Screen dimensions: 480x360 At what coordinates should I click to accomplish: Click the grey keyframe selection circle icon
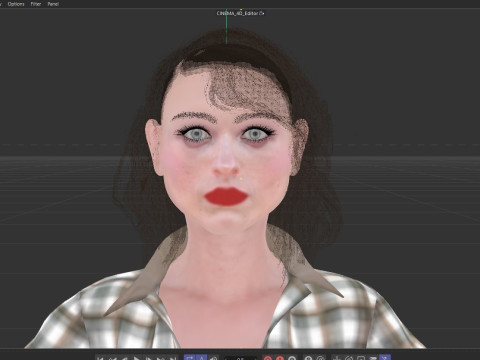point(292,358)
